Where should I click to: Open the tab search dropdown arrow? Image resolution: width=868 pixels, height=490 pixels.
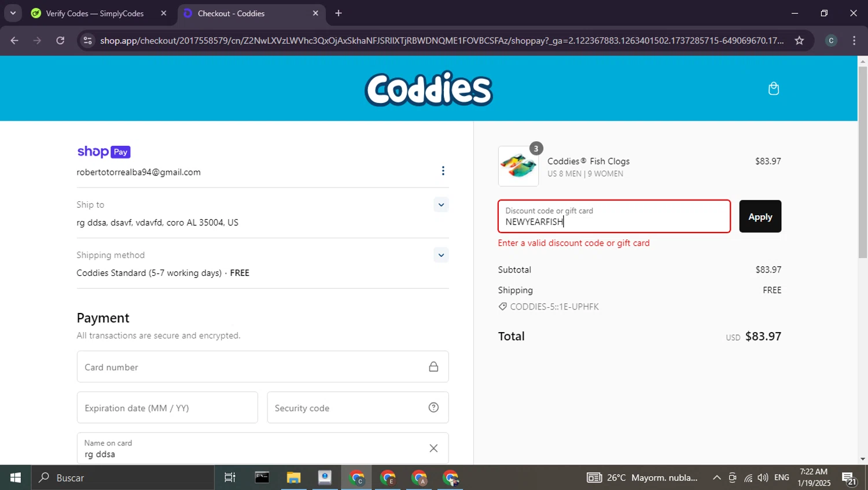[12, 13]
